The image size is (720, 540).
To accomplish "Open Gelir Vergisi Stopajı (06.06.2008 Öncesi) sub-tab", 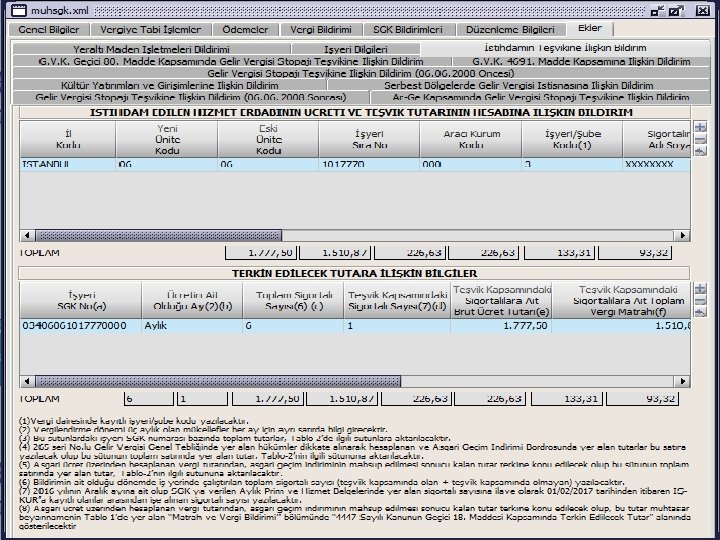I will click(361, 73).
